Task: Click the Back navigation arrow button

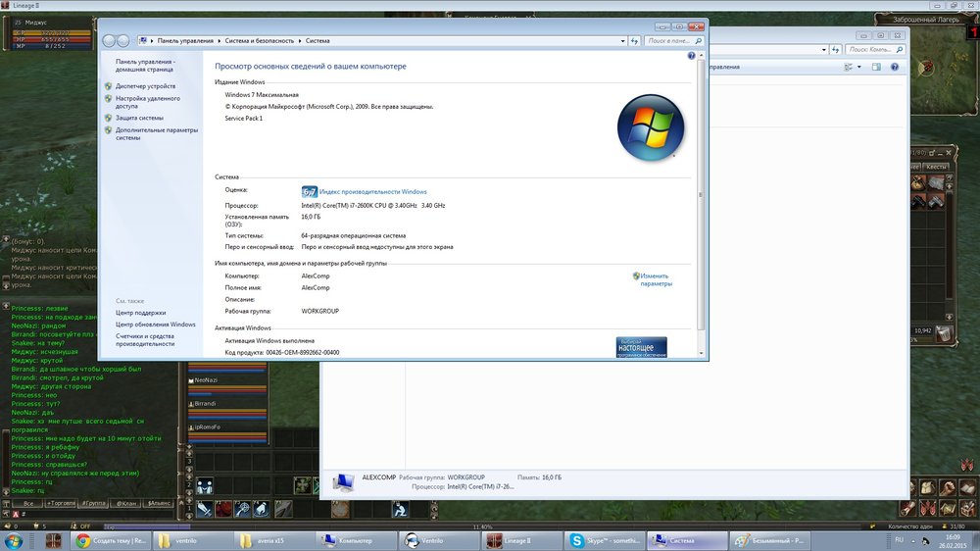Action: tap(108, 41)
